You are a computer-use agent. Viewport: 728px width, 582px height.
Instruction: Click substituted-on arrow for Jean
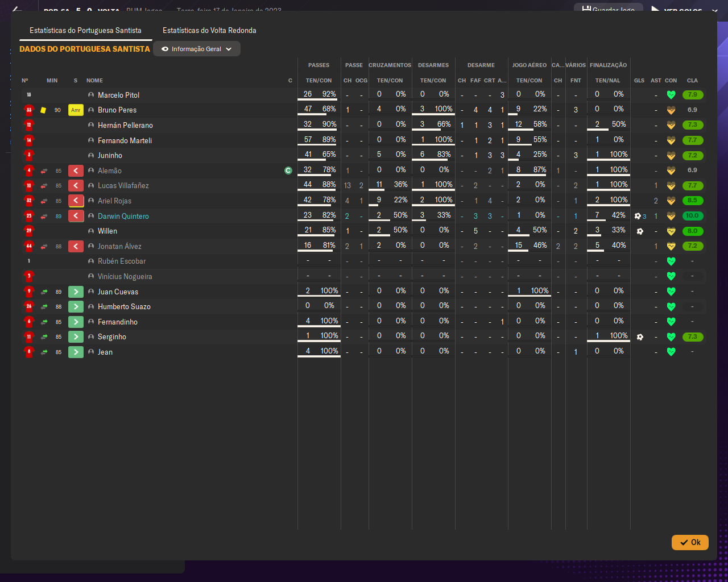pos(76,352)
